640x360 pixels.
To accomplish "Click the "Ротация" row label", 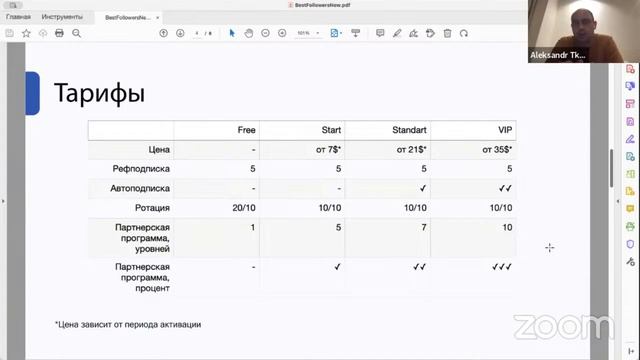I will tap(152, 208).
